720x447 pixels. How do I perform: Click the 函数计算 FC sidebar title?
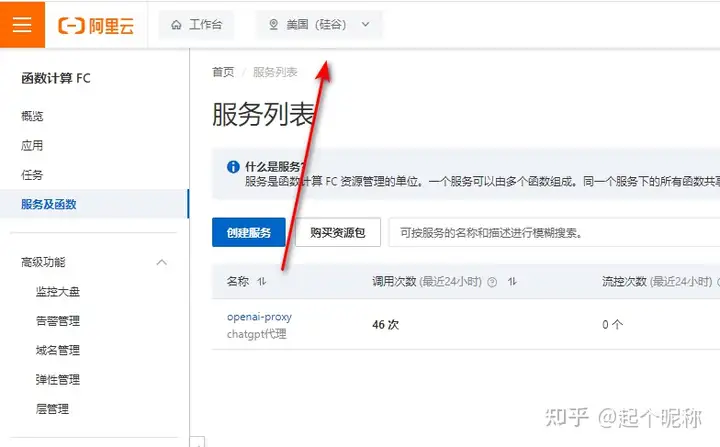click(56, 79)
